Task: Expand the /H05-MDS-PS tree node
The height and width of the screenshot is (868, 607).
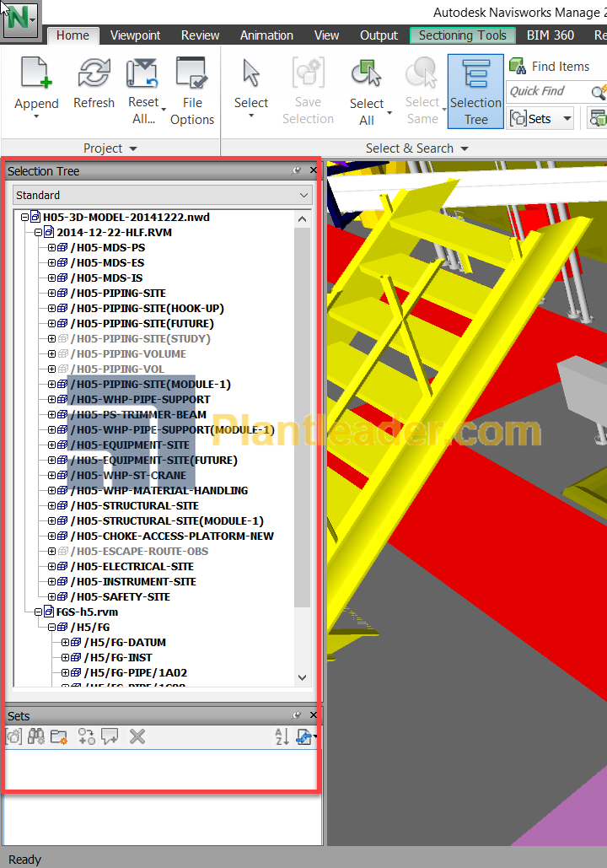Action: (x=51, y=247)
